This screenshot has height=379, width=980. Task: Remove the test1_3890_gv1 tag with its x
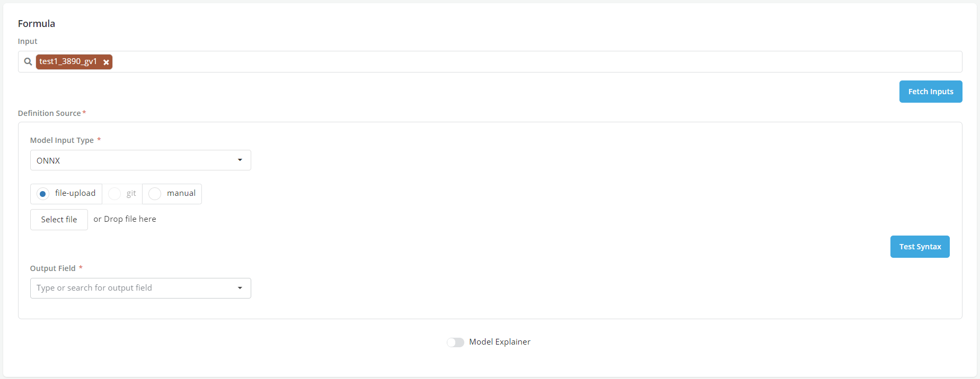click(106, 62)
